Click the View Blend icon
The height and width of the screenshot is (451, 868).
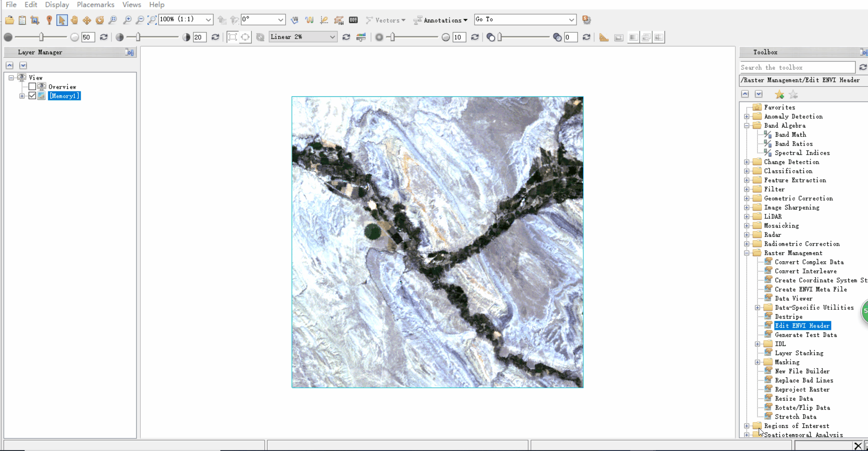(x=633, y=37)
